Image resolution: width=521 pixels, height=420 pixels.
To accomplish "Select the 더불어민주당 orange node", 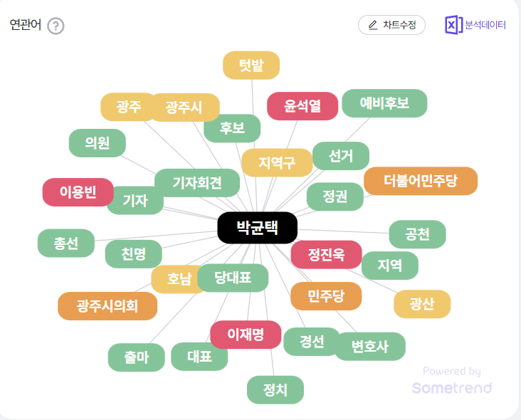I will pyautogui.click(x=420, y=181).
